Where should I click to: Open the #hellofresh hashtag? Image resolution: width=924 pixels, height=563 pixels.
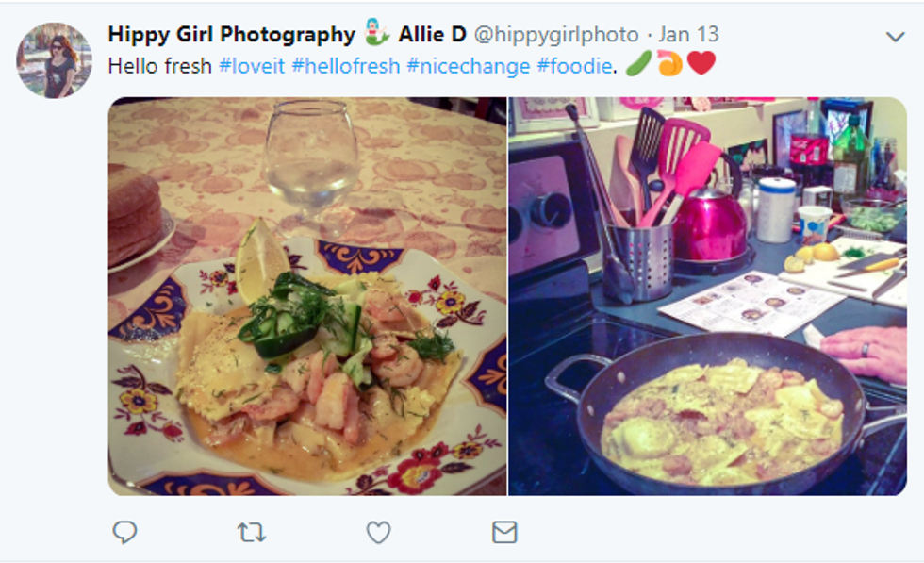346,65
